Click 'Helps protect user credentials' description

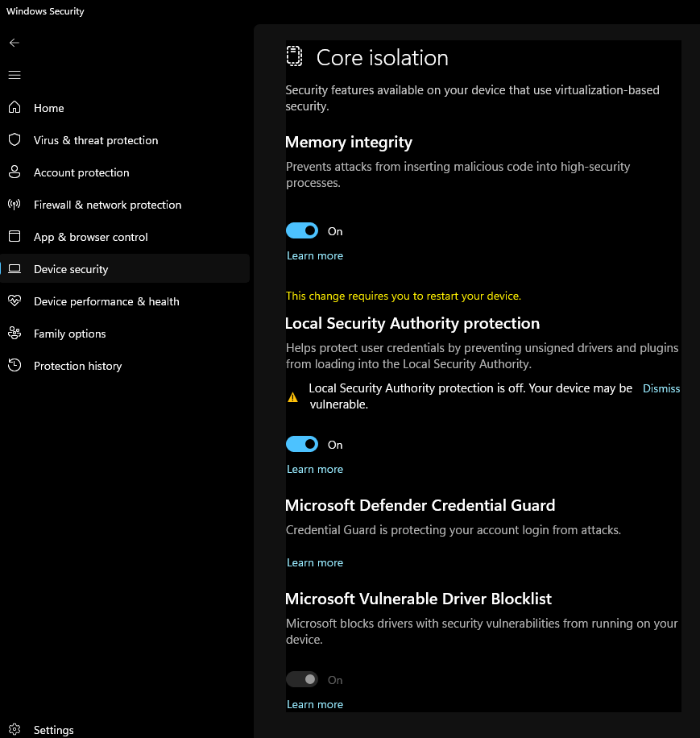(483, 356)
